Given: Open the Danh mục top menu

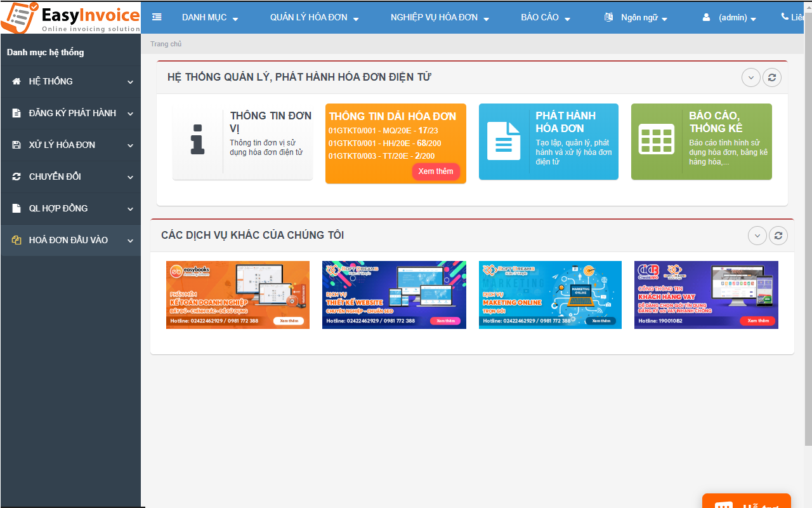Looking at the screenshot, I should pos(209,18).
